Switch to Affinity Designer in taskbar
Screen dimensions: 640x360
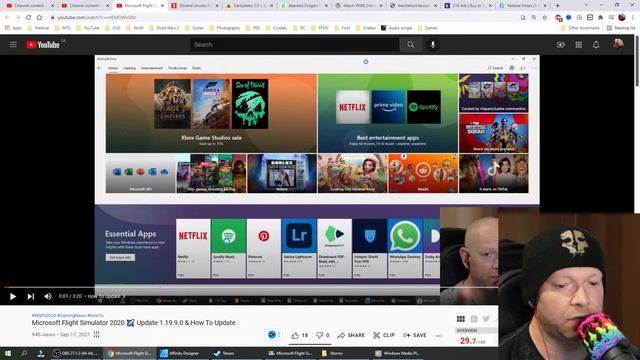pos(180,353)
